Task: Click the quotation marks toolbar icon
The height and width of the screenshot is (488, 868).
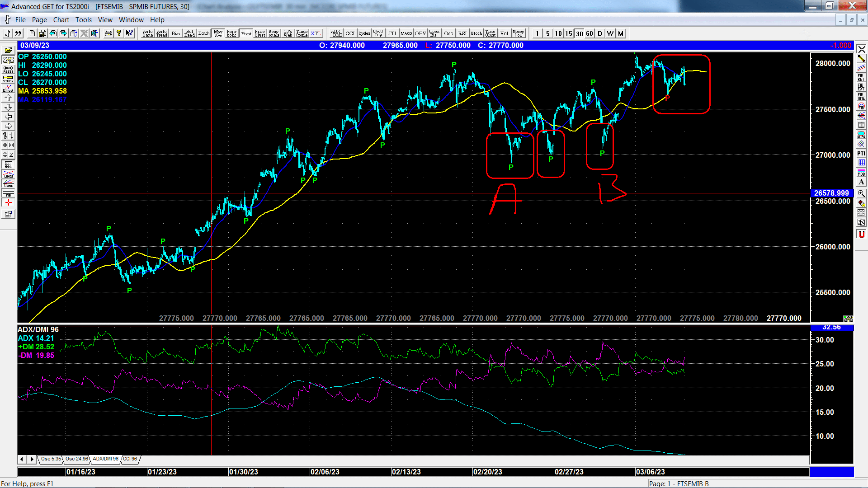Action: pos(18,33)
